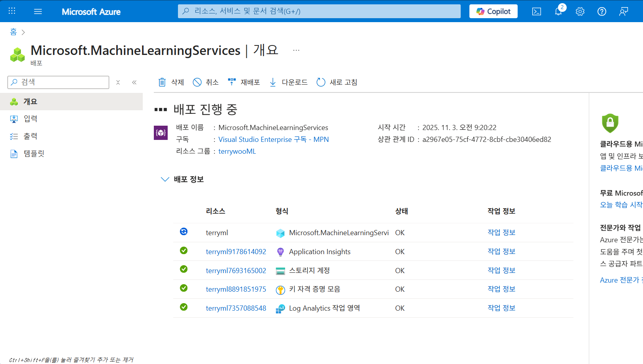The image size is (643, 364).
Task: Click the 리소스 column header
Action: [216, 211]
